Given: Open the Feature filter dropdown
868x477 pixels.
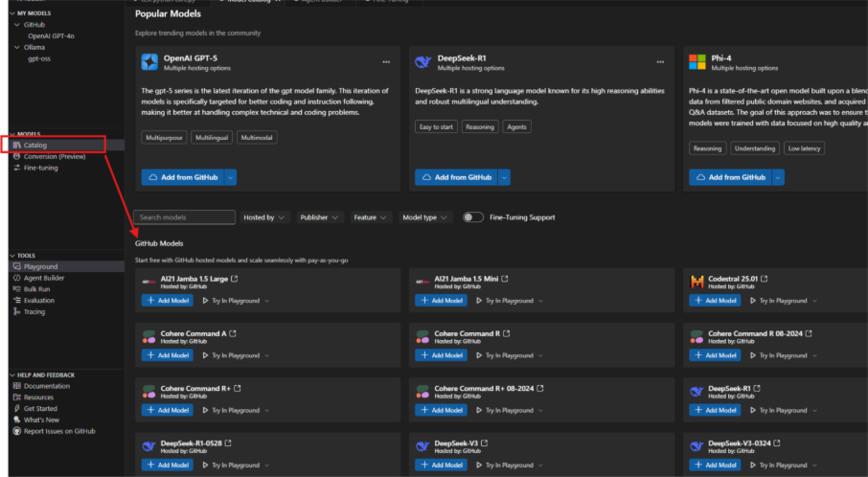Looking at the screenshot, I should coord(371,217).
